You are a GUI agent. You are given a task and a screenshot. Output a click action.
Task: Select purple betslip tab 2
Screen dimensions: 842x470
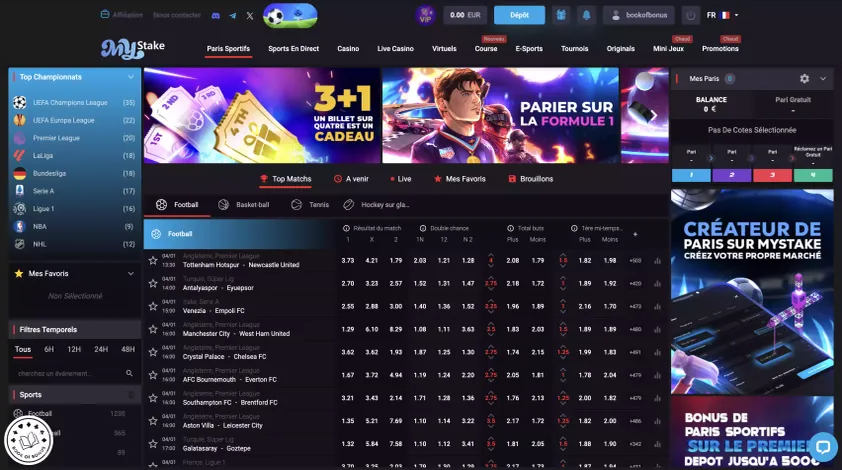click(x=731, y=175)
